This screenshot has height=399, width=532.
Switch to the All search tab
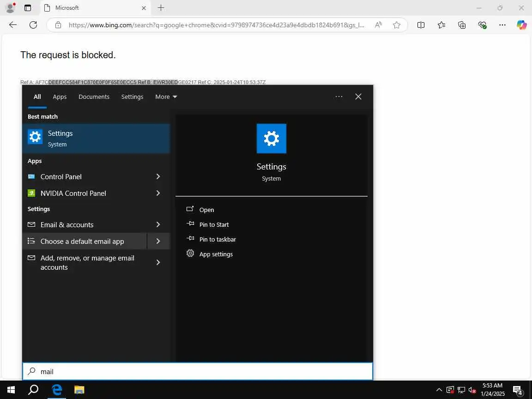tap(37, 97)
